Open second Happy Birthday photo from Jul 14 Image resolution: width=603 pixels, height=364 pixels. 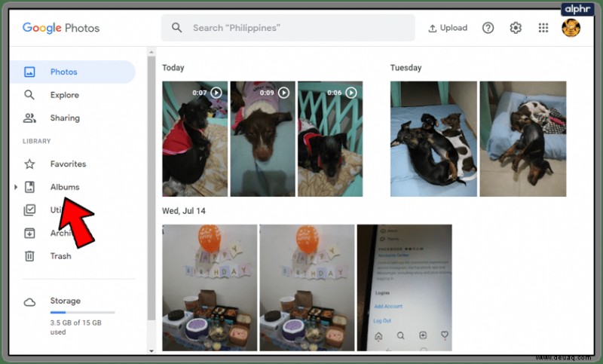pos(307,288)
